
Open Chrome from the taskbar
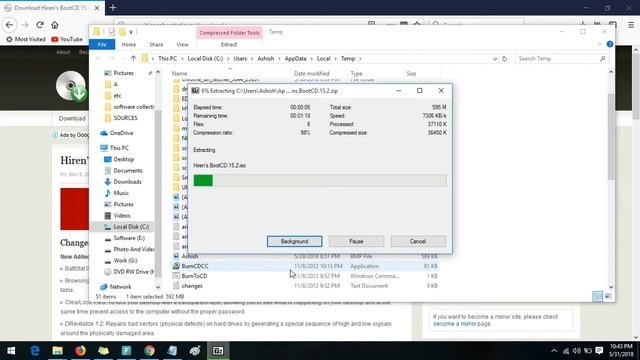149,351
